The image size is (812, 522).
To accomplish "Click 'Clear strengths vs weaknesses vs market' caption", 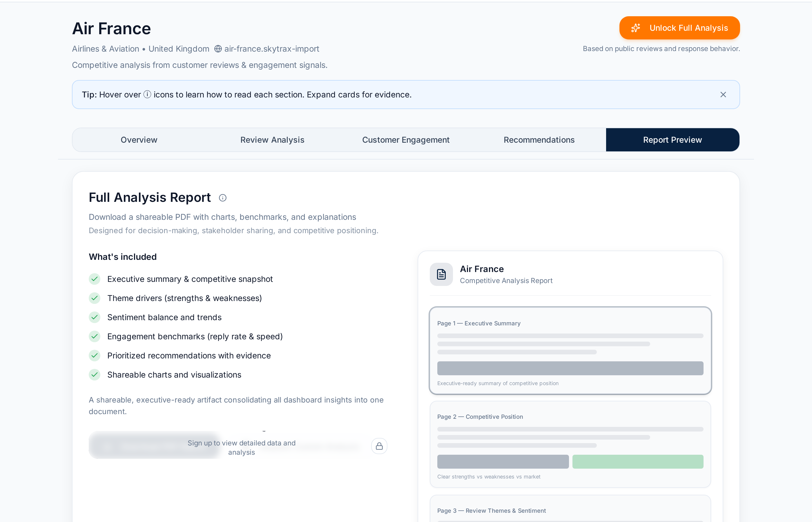I will [x=489, y=476].
